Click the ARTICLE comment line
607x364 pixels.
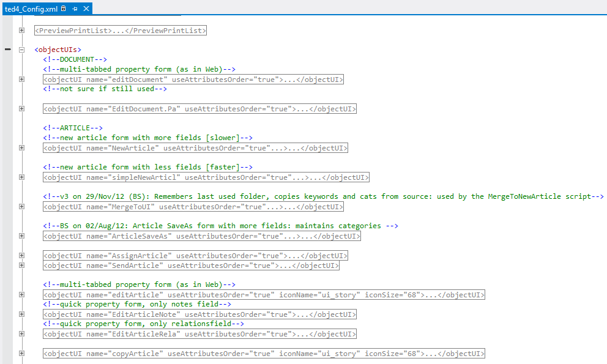pyautogui.click(x=73, y=128)
